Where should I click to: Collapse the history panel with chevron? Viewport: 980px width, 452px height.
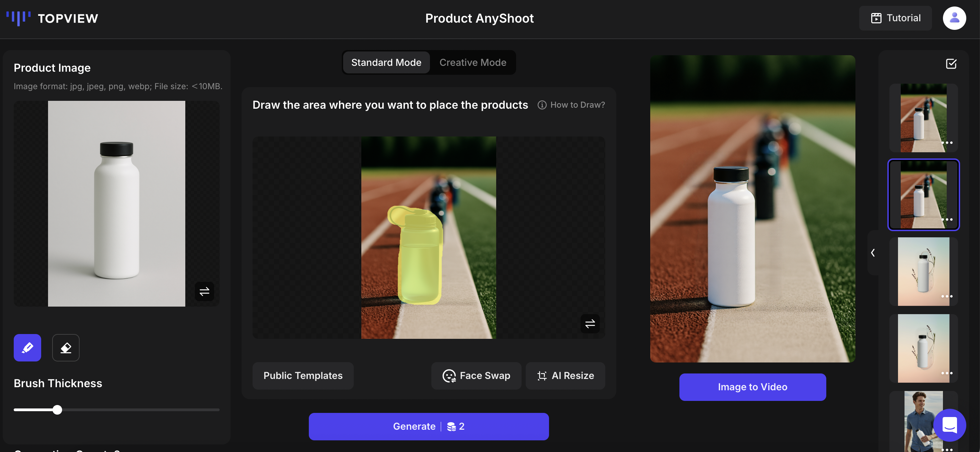(x=873, y=253)
